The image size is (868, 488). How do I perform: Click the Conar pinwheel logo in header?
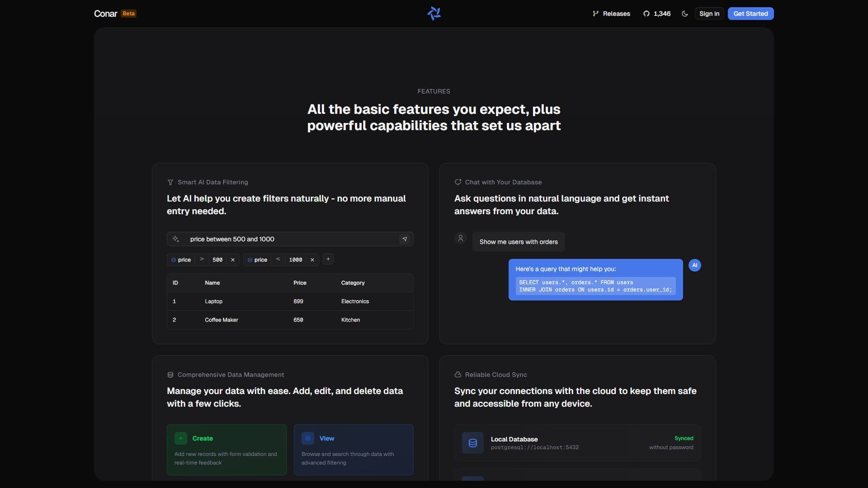434,14
